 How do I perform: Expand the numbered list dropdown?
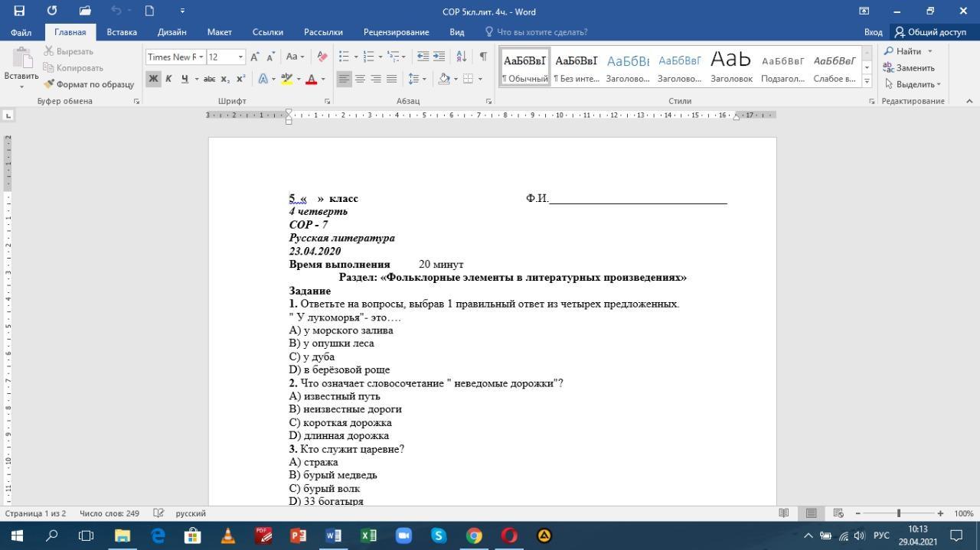point(380,57)
